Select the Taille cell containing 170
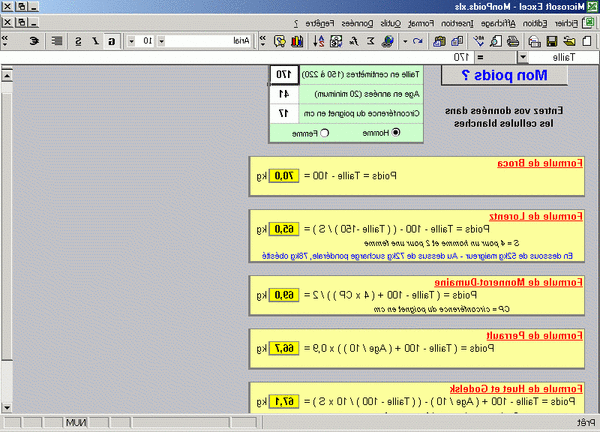Screen dimensions: 600x432 click(284, 74)
